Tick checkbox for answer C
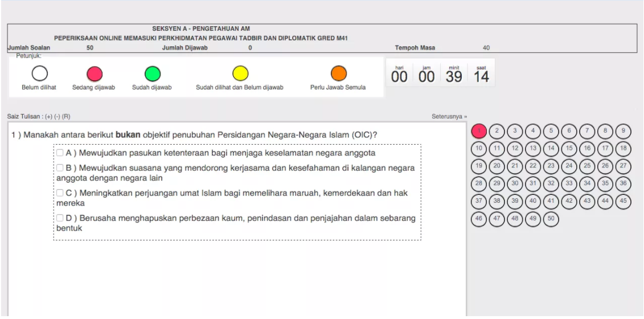Viewport: 644px width, 319px height. [x=60, y=193]
